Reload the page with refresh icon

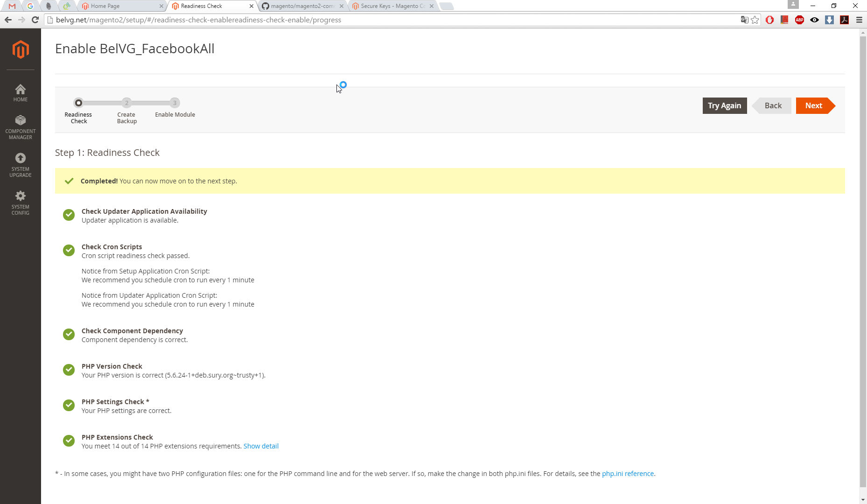[35, 20]
